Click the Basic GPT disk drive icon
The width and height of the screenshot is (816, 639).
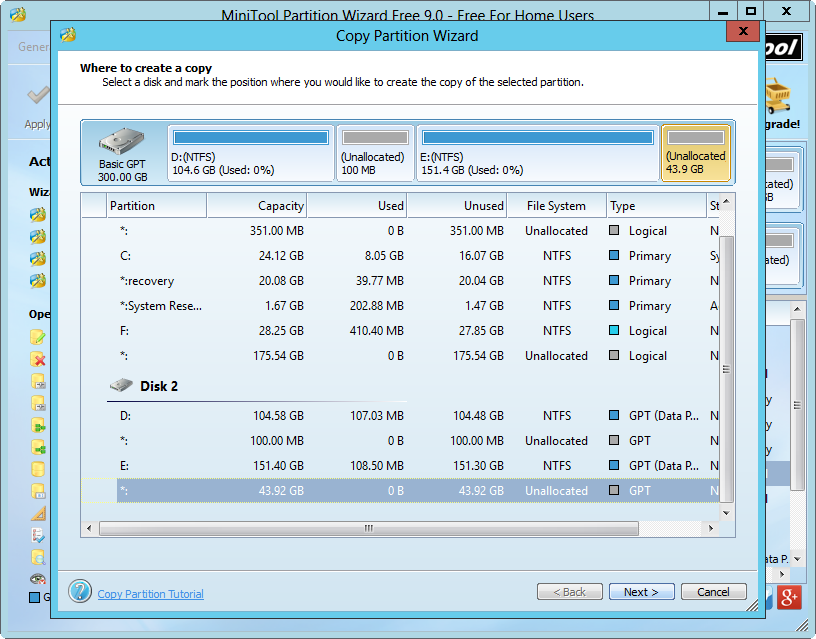pyautogui.click(x=122, y=141)
